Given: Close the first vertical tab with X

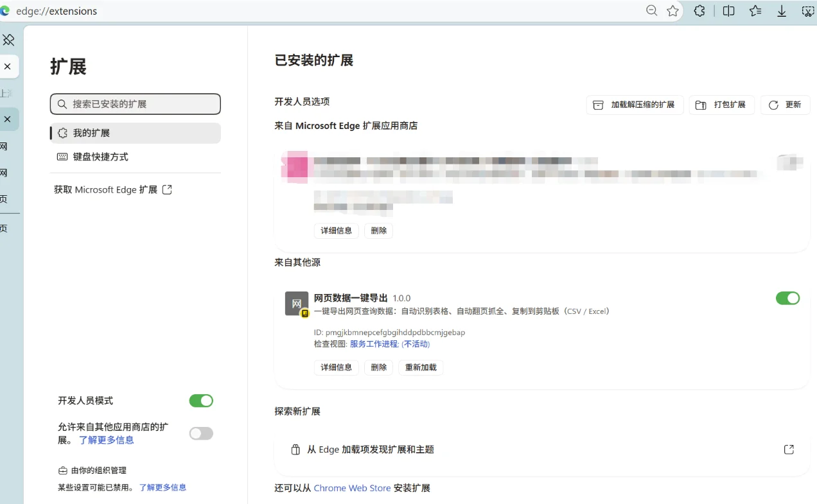Looking at the screenshot, I should pyautogui.click(x=8, y=66).
